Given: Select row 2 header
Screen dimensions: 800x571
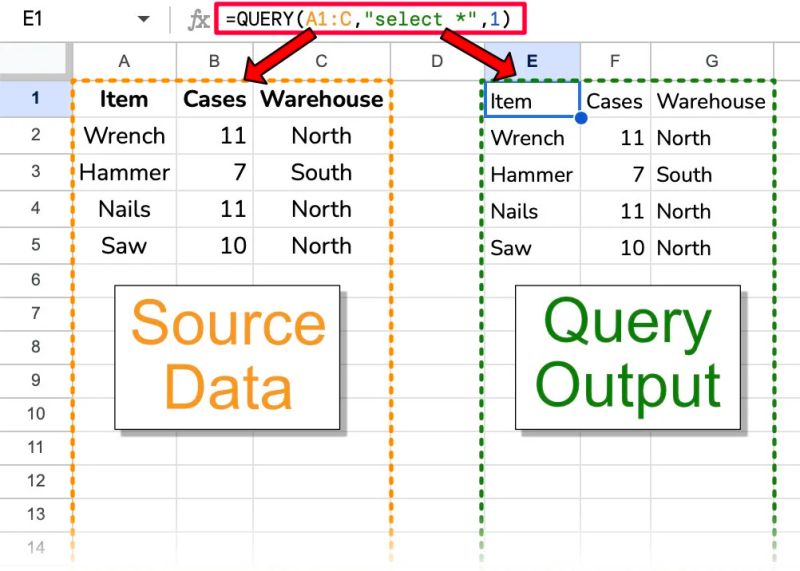Looking at the screenshot, I should pos(35,135).
